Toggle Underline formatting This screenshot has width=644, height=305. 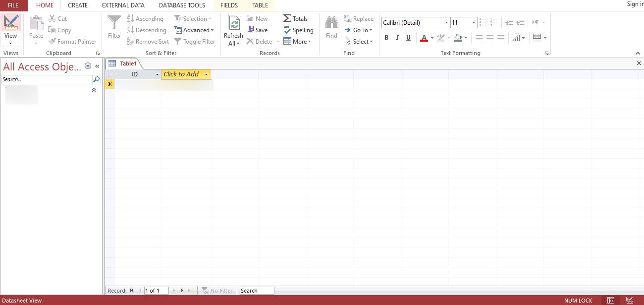coord(408,38)
